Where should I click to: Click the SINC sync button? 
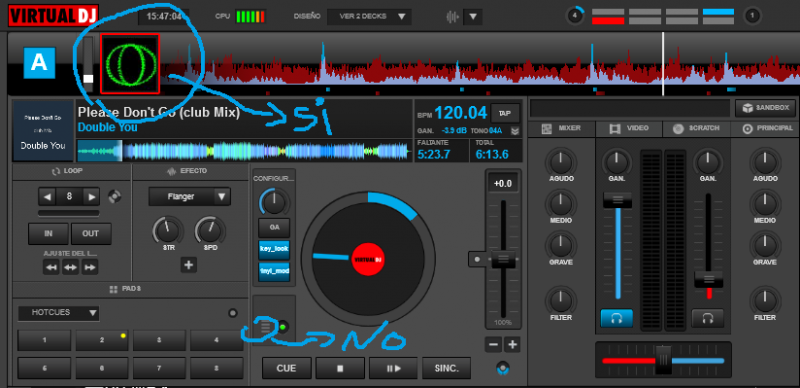coord(447,368)
